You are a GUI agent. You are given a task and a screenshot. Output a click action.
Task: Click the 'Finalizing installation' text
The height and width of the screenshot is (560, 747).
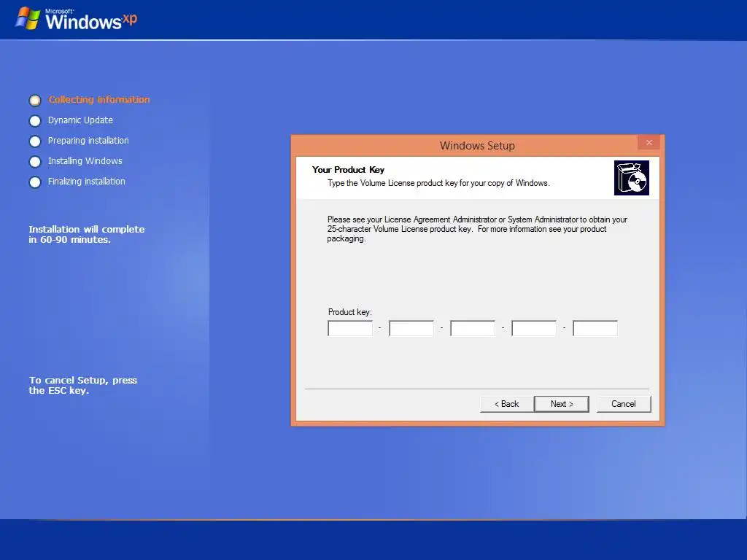tap(86, 182)
